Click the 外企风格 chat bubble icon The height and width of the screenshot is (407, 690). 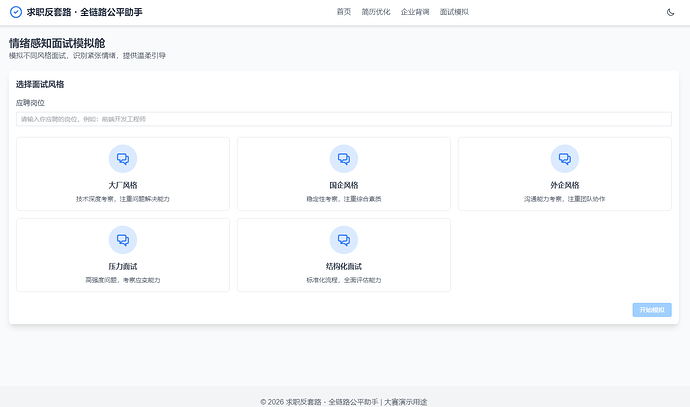(x=565, y=159)
